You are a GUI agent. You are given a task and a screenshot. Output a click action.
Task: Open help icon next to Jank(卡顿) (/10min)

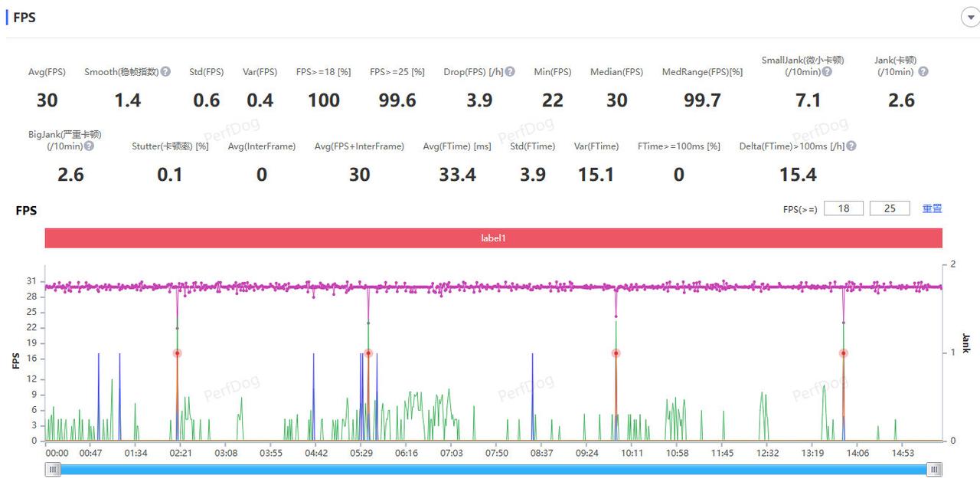[923, 71]
